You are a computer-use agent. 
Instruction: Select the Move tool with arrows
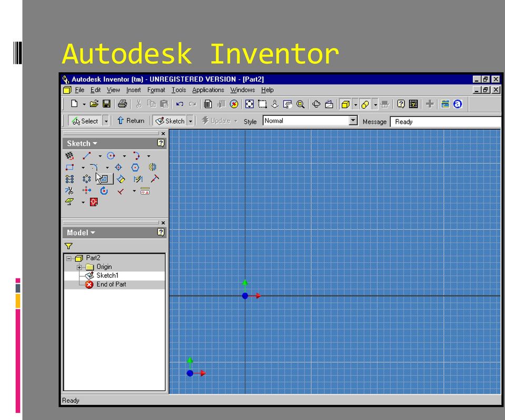click(x=87, y=191)
